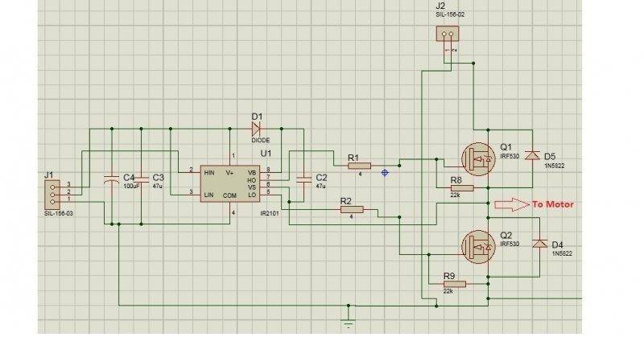
Task: Click resistor R2 body
Action: point(352,210)
